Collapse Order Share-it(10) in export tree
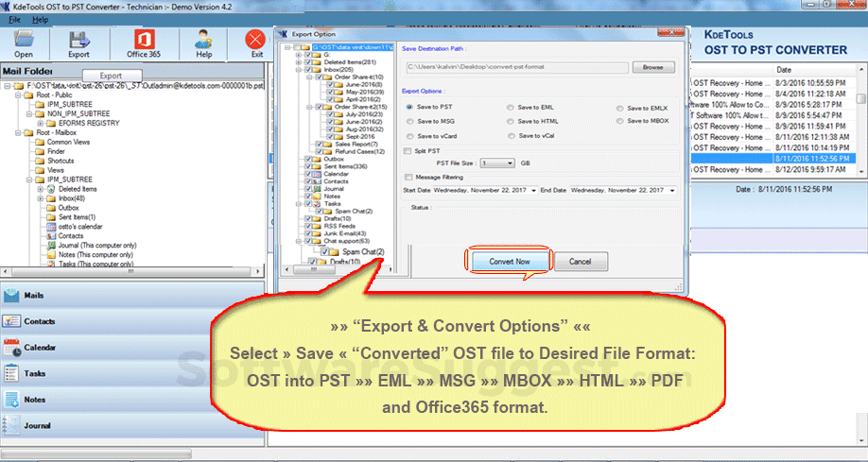The image size is (868, 462). (308, 77)
